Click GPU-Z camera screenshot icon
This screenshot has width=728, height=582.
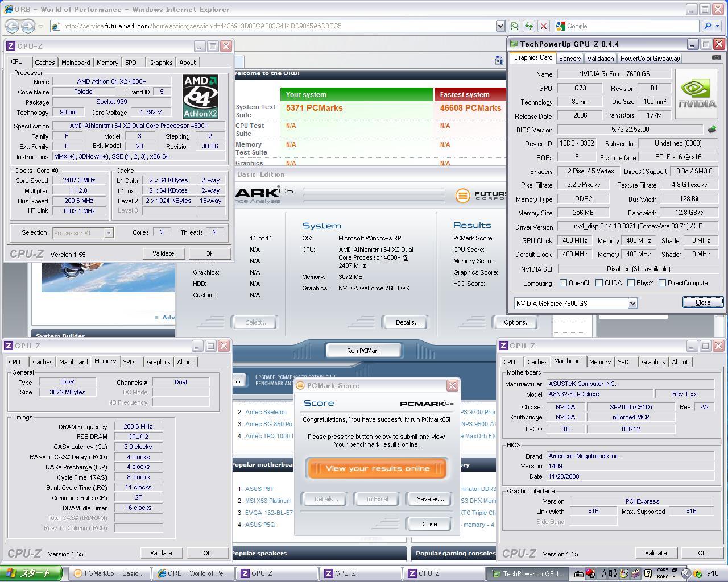(x=717, y=57)
